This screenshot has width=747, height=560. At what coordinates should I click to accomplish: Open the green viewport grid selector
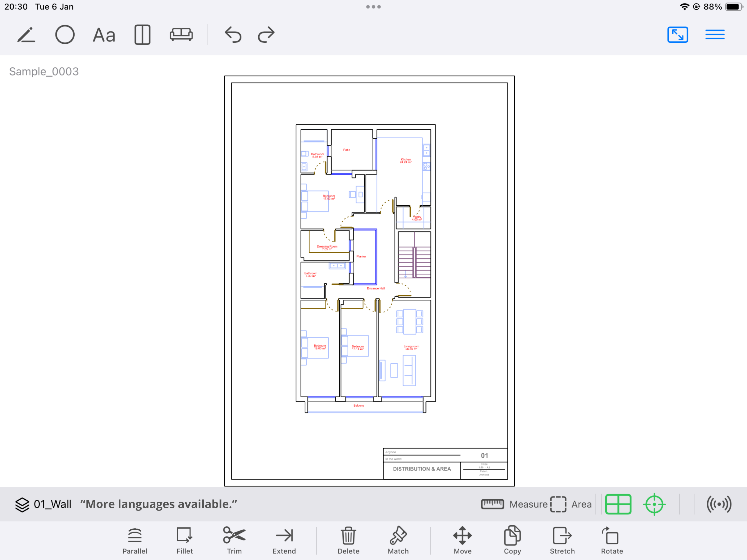pyautogui.click(x=618, y=504)
